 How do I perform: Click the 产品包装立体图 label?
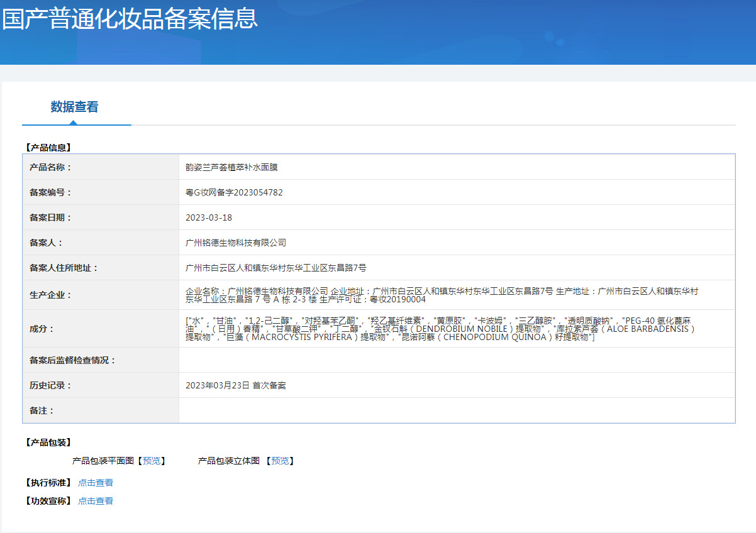tap(229, 461)
